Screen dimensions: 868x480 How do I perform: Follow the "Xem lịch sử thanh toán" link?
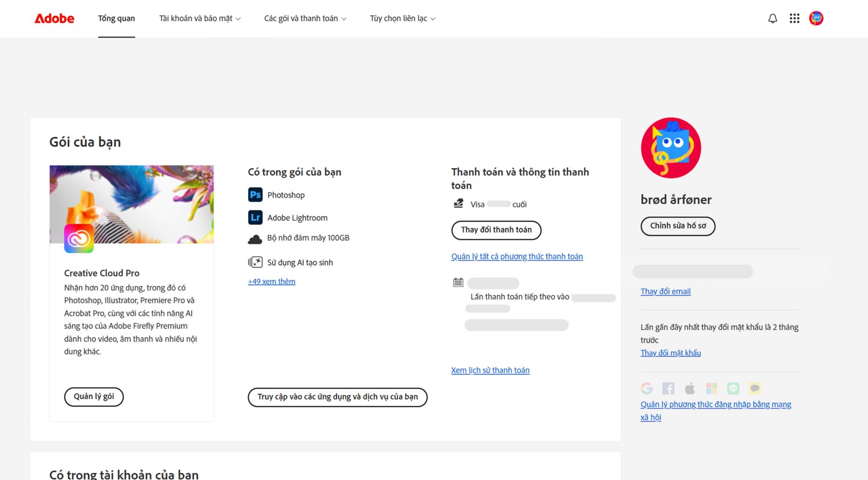point(490,370)
